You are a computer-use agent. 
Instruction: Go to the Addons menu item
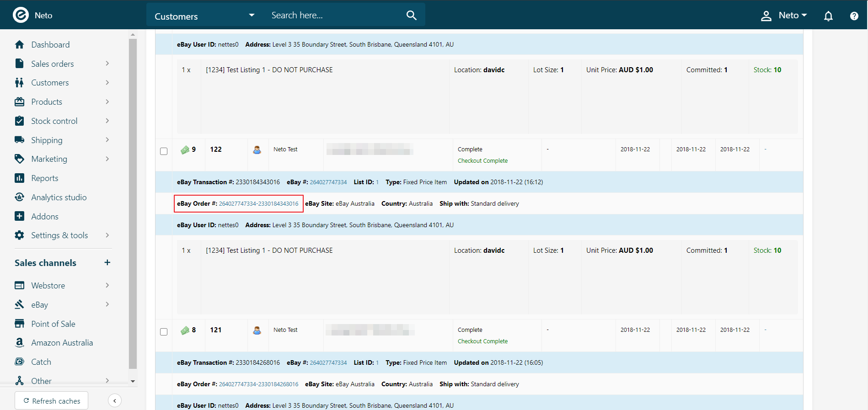pos(44,217)
